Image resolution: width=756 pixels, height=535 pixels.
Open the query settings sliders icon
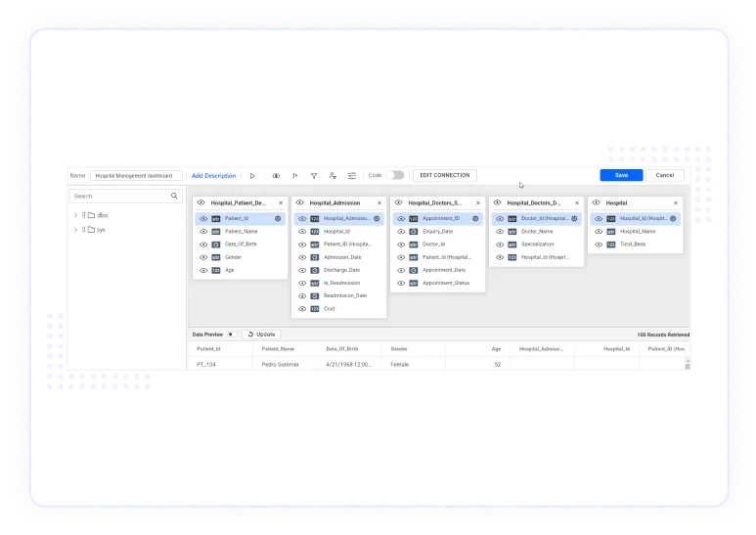coord(352,176)
